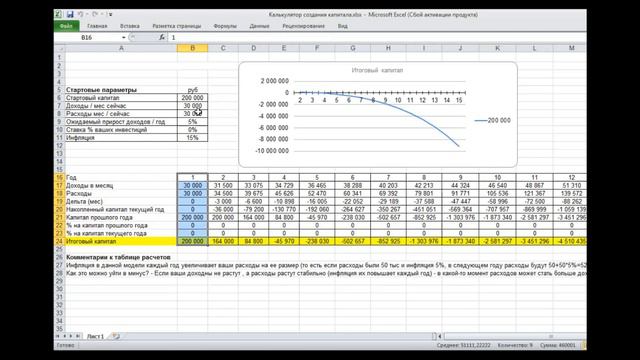Click the chart title Итоговый капитал
Screen dimensions: 640x360
(x=377, y=70)
